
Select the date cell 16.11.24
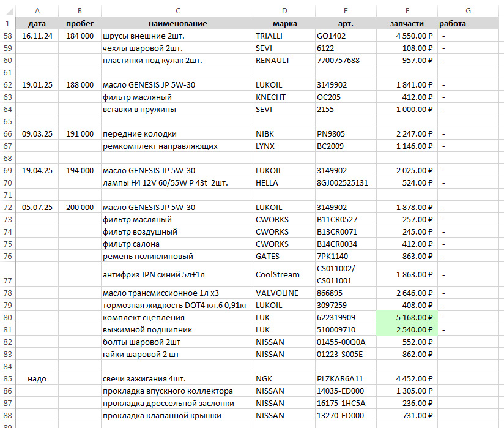[37, 36]
